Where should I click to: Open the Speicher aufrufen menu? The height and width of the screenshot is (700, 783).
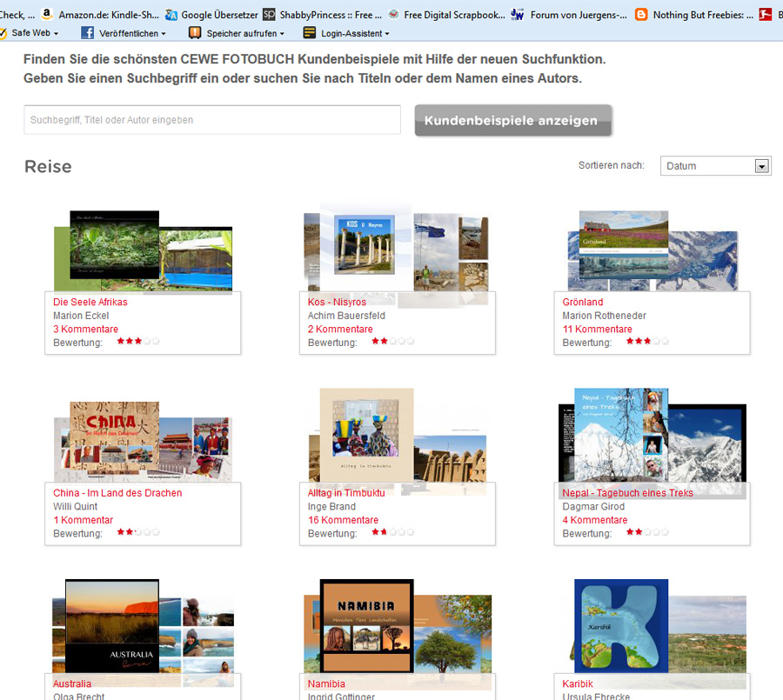pyautogui.click(x=237, y=33)
